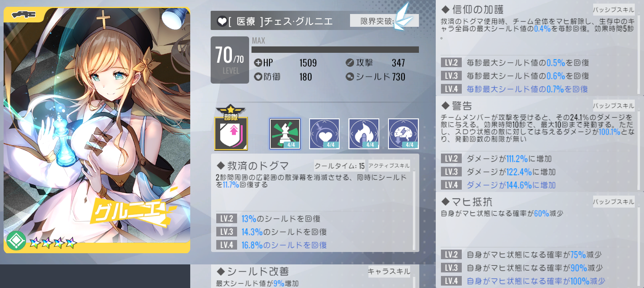Click the skill description panel scrollbar

(x=414, y=210)
